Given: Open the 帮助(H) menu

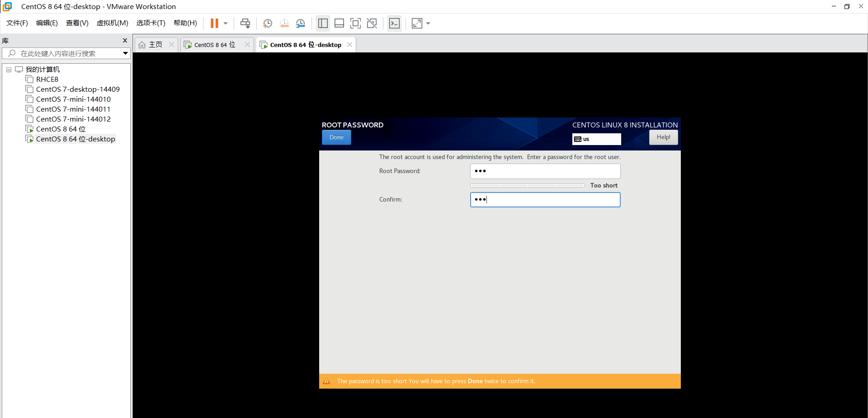Looking at the screenshot, I should pos(185,23).
